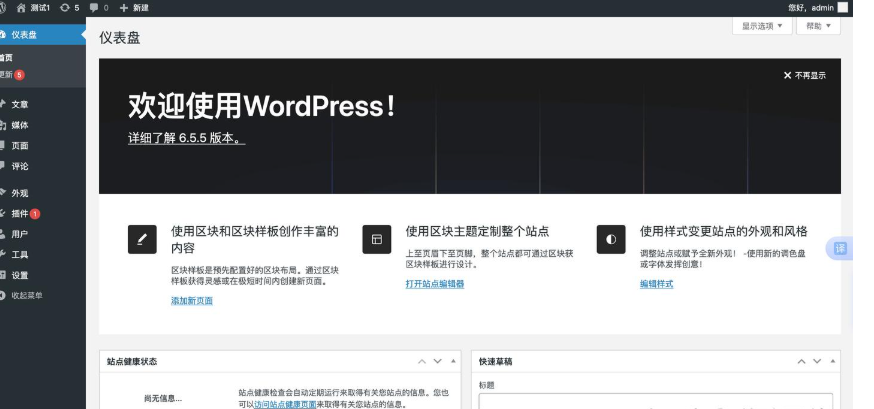874x409 pixels.
Task: Open the 更新 submenu item
Action: point(6,75)
